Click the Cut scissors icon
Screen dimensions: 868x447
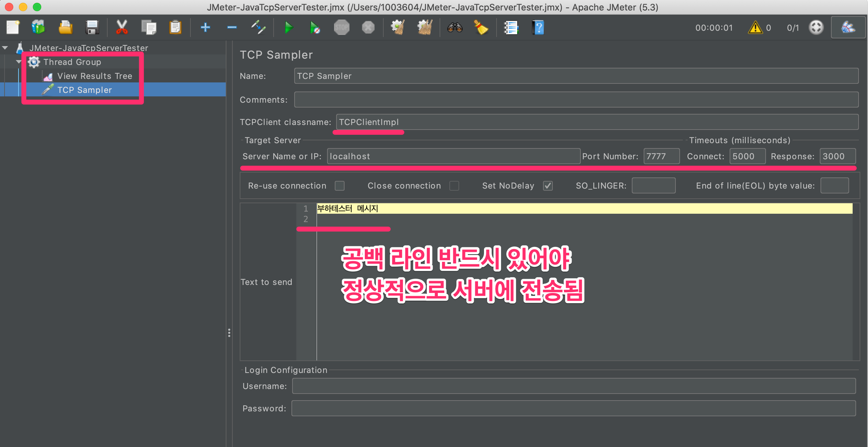coord(122,27)
